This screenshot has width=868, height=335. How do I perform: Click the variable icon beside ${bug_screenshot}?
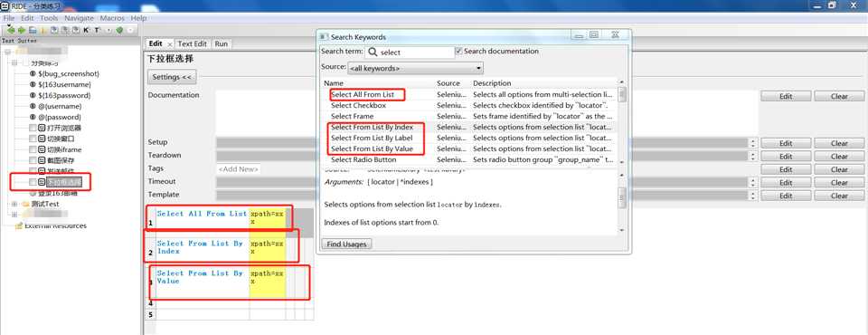click(33, 73)
